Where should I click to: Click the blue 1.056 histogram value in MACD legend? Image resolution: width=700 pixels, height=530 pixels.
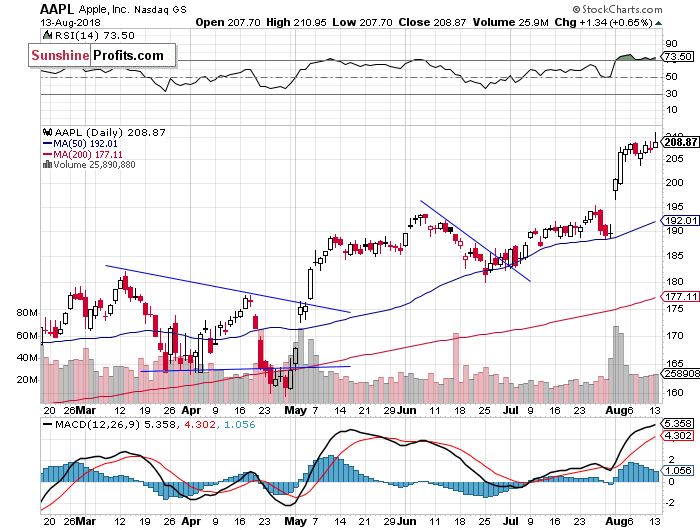(x=239, y=425)
